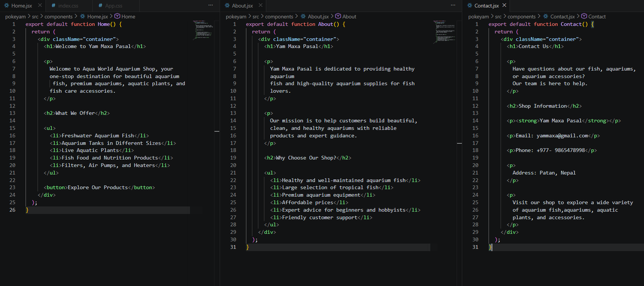Open src breadcrumb in Home.jsx editor
This screenshot has width=644, height=286.
tap(36, 17)
